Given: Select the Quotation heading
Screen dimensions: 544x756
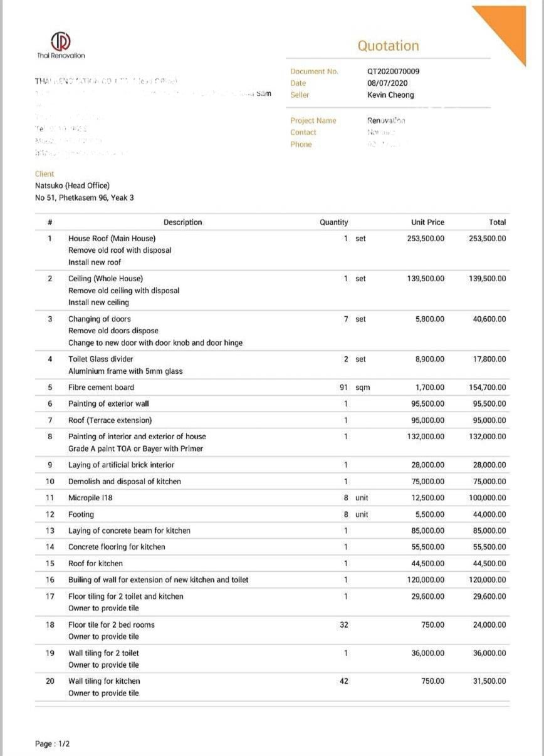Looking at the screenshot, I should point(388,46).
